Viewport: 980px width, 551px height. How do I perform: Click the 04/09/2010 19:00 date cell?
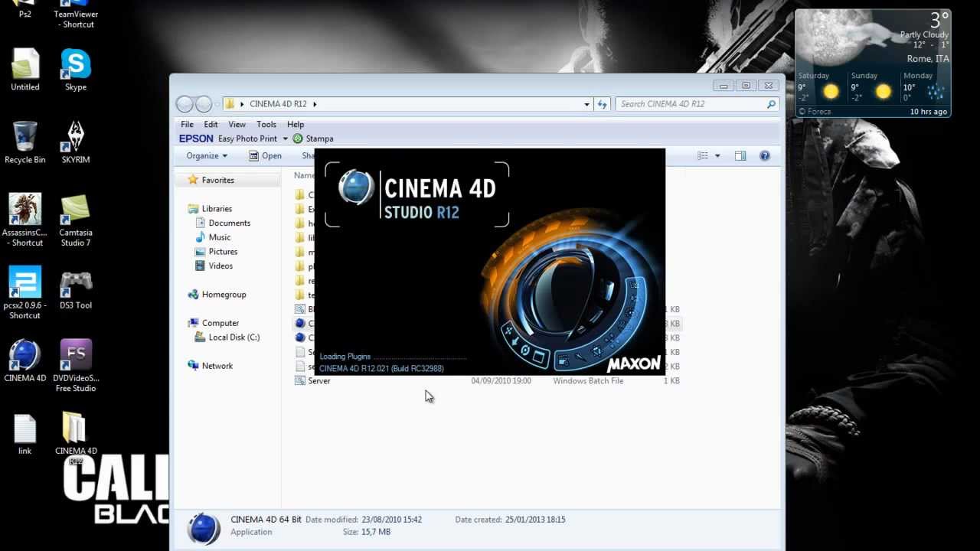pos(501,380)
